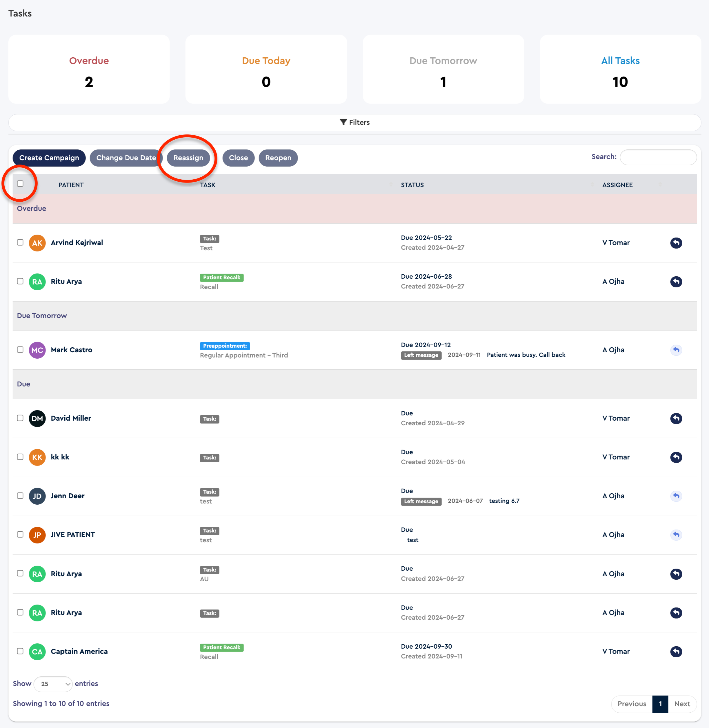Click reply arrow icon for Captain America
Image resolution: width=709 pixels, height=728 pixels.
click(x=676, y=651)
